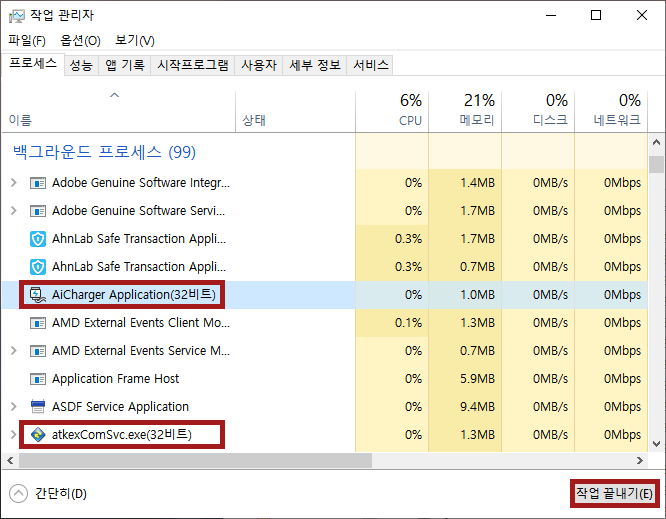This screenshot has height=519, width=666.
Task: Switch to the 서비스 tab
Action: [x=370, y=65]
